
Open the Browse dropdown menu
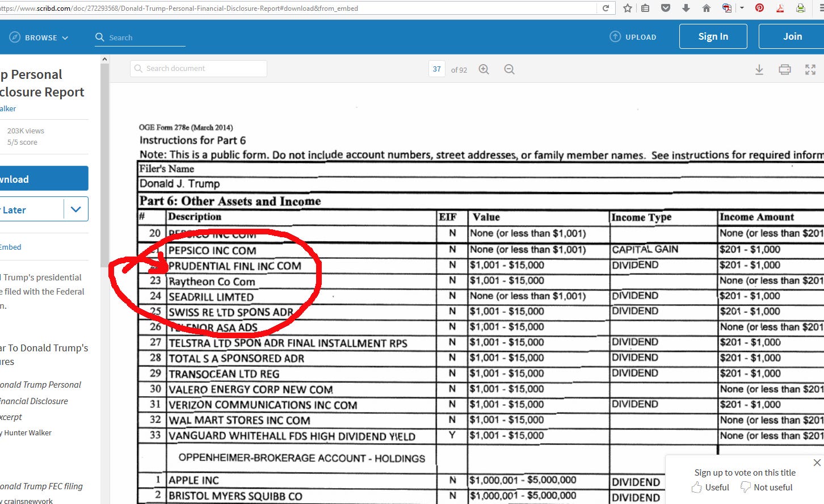click(39, 37)
